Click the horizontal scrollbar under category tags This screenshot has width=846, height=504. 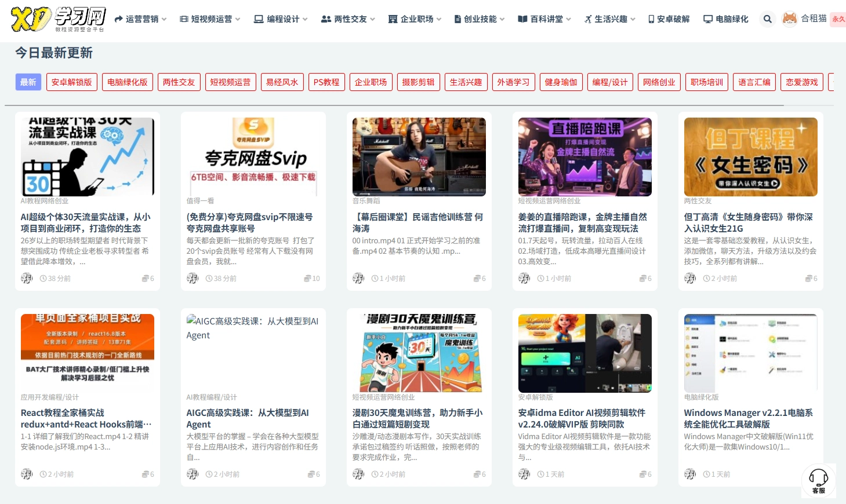(394, 105)
